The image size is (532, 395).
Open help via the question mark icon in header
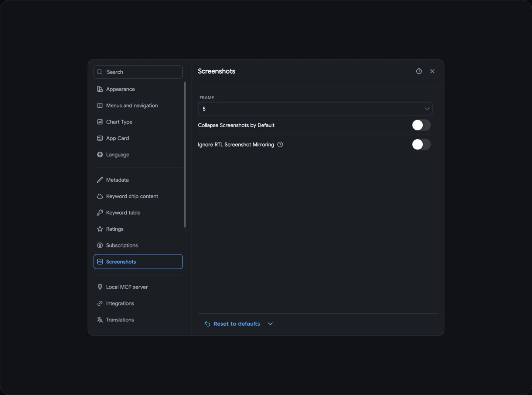click(x=419, y=71)
